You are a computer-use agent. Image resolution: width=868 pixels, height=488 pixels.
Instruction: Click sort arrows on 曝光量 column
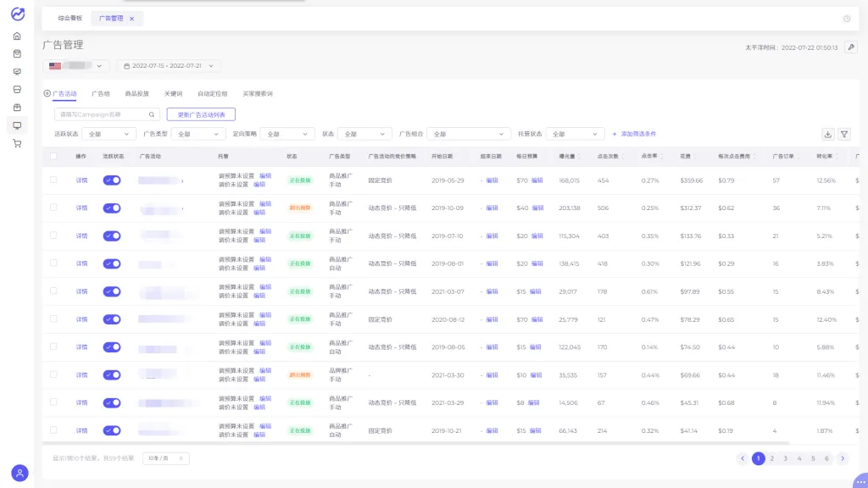(579, 157)
